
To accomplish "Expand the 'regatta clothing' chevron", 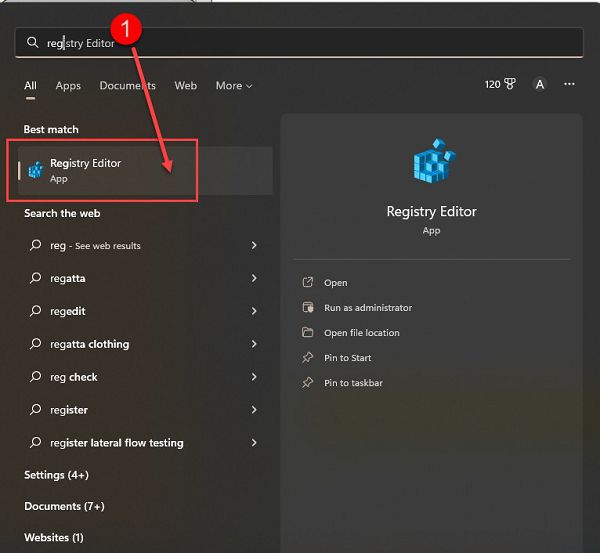I will pos(254,344).
